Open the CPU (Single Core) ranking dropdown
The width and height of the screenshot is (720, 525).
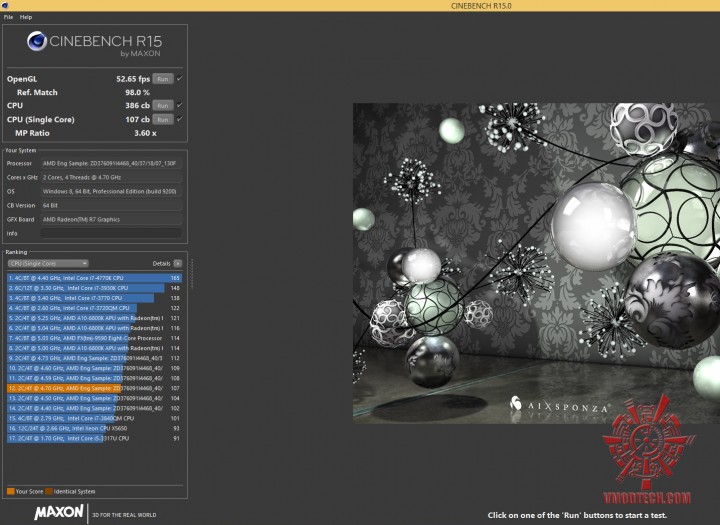[x=48, y=264]
